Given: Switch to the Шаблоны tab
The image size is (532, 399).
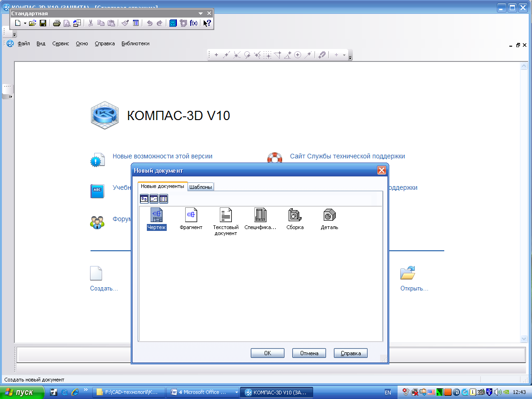Looking at the screenshot, I should point(200,187).
